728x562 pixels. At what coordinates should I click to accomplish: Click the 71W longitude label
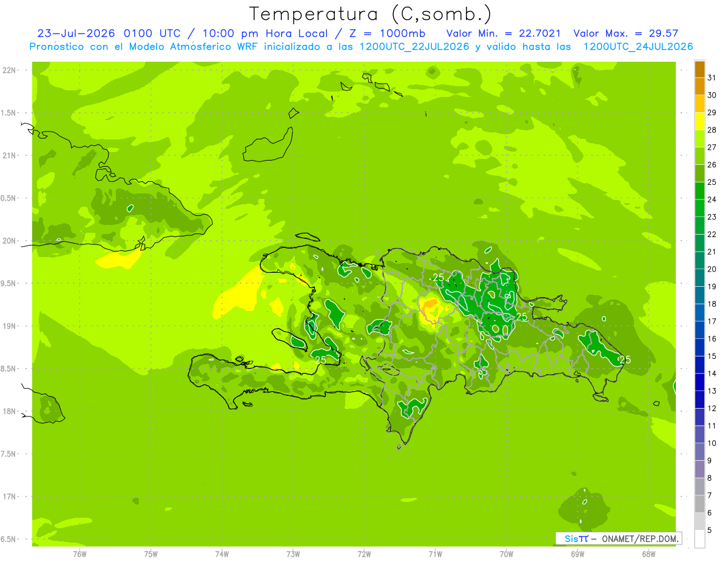[x=435, y=554]
